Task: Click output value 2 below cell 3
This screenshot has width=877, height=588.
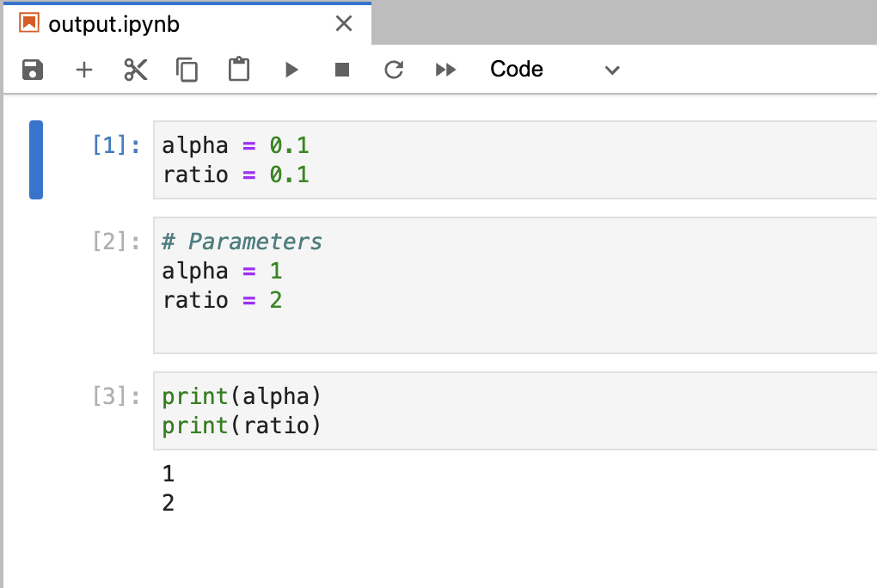Action: click(x=169, y=503)
